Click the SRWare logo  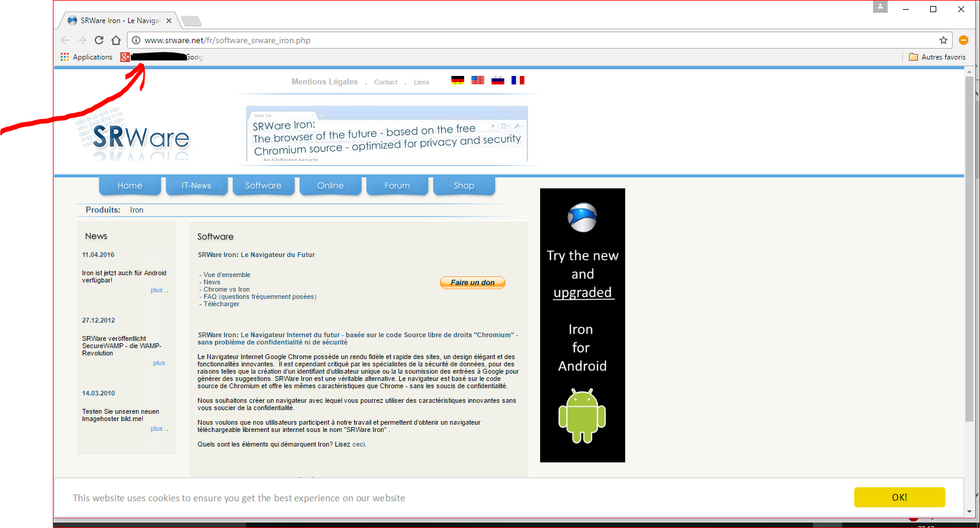pyautogui.click(x=133, y=135)
